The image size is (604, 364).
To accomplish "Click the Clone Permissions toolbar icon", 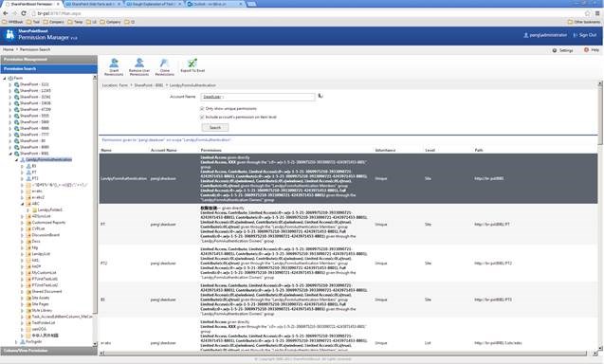I will pyautogui.click(x=164, y=64).
